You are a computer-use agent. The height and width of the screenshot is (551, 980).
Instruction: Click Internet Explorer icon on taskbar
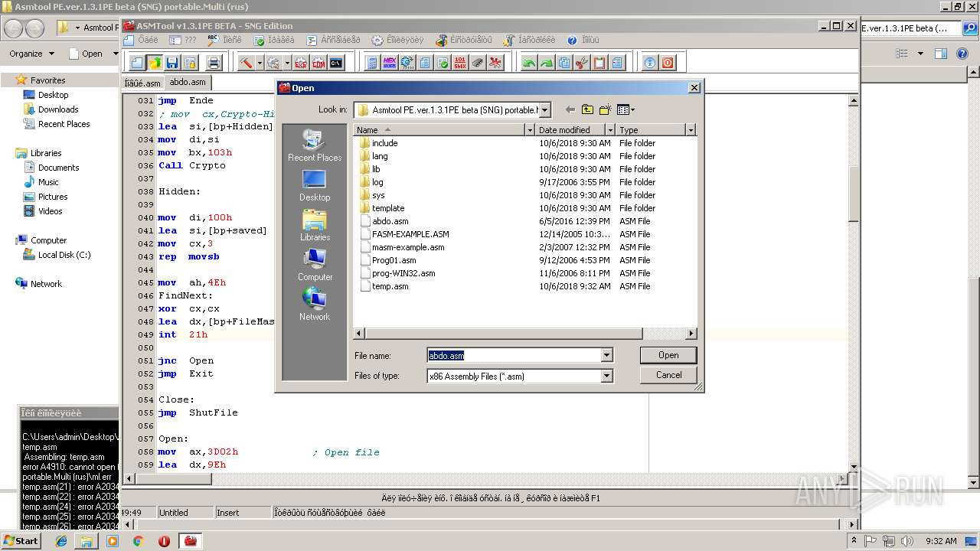(61, 541)
